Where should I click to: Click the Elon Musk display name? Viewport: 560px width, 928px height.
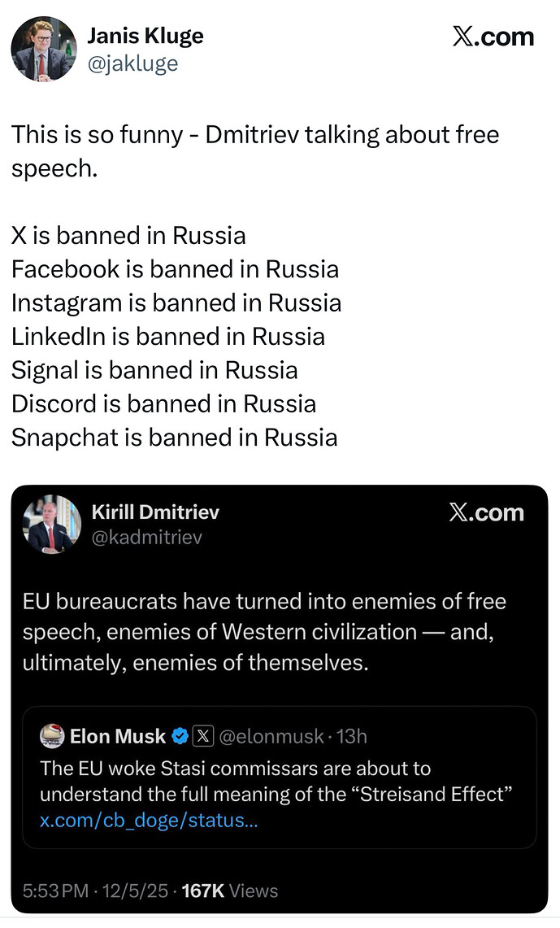pyautogui.click(x=118, y=737)
